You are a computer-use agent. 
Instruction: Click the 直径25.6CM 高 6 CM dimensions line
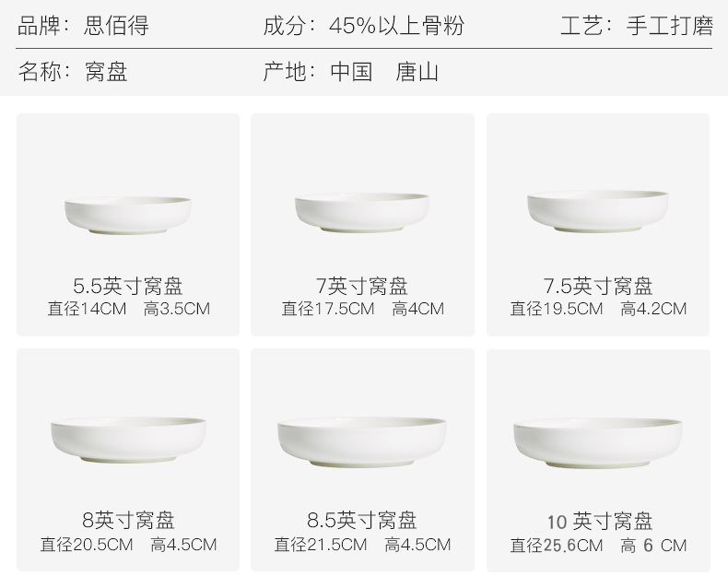point(598,546)
